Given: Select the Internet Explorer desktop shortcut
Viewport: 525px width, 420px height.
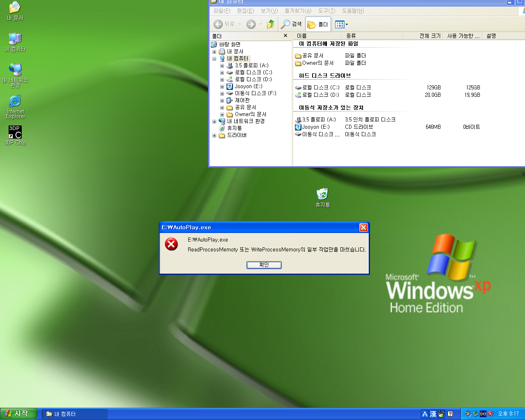Looking at the screenshot, I should [15, 107].
